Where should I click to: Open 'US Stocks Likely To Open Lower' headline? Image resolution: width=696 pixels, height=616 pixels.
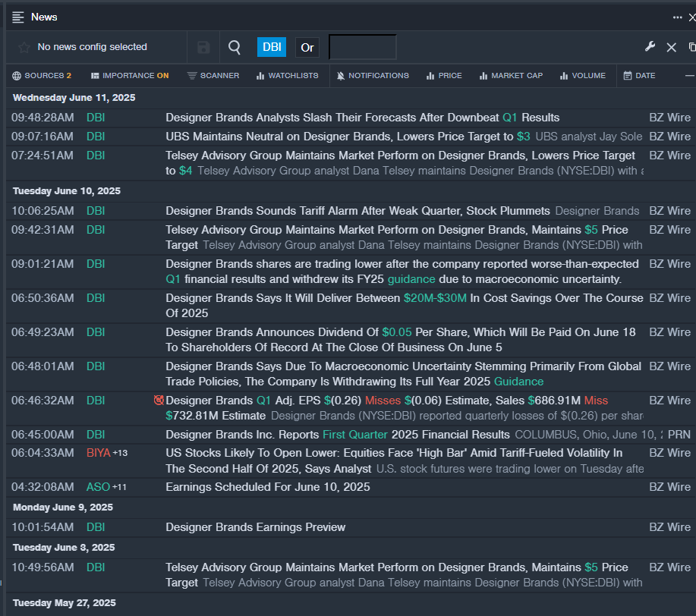tap(394, 460)
